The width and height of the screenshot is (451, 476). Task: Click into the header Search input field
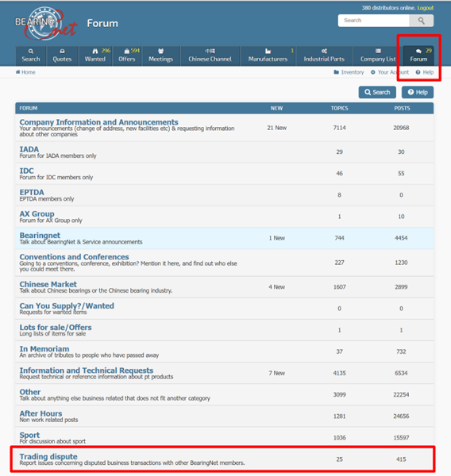pos(373,21)
